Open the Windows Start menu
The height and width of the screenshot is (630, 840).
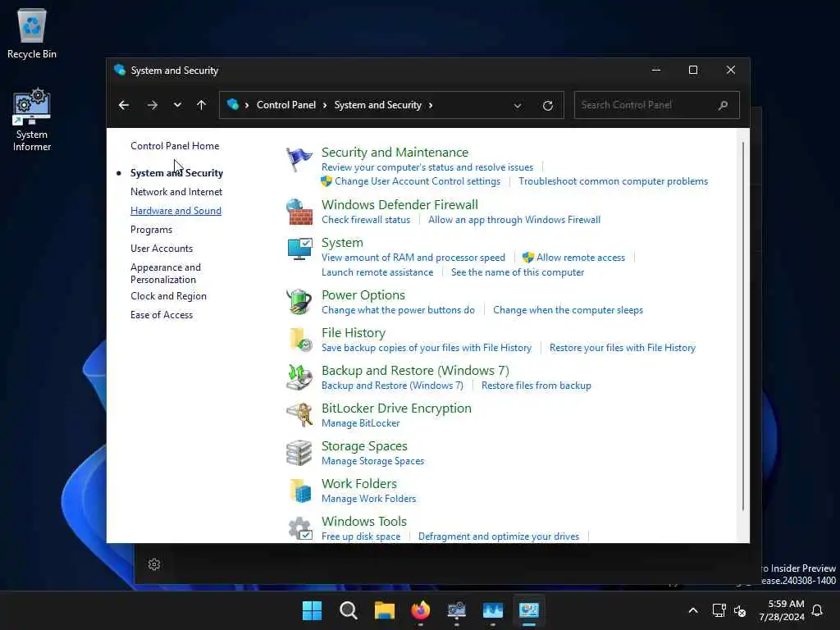coord(313,610)
